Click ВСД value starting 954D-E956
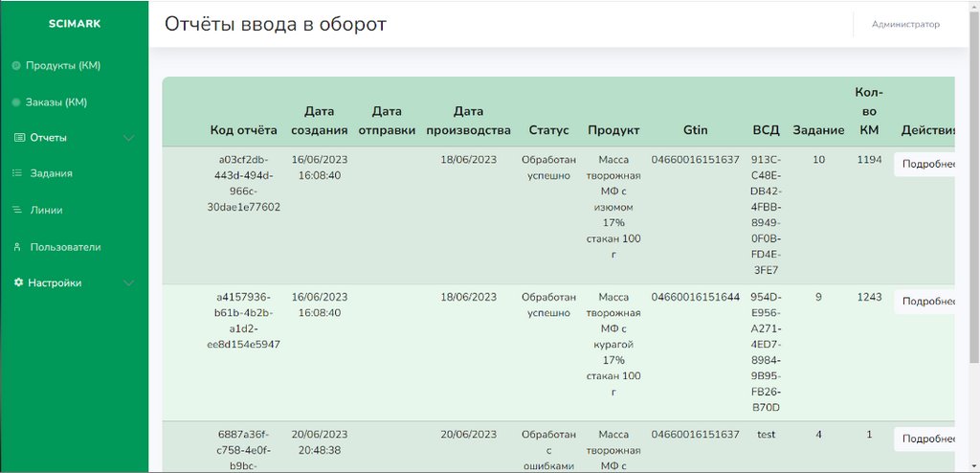This screenshot has width=980, height=473. (767, 352)
